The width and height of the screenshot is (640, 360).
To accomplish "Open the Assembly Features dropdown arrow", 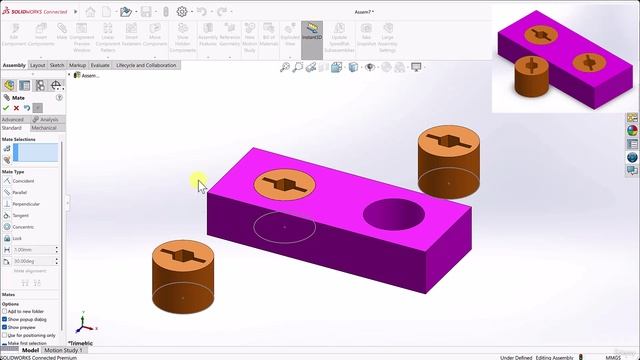I will (208, 57).
